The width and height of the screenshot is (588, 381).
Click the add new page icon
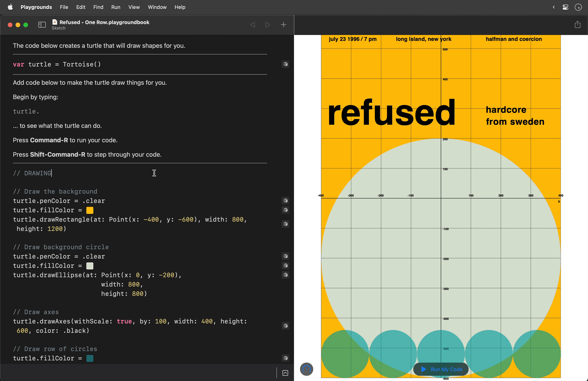(283, 25)
